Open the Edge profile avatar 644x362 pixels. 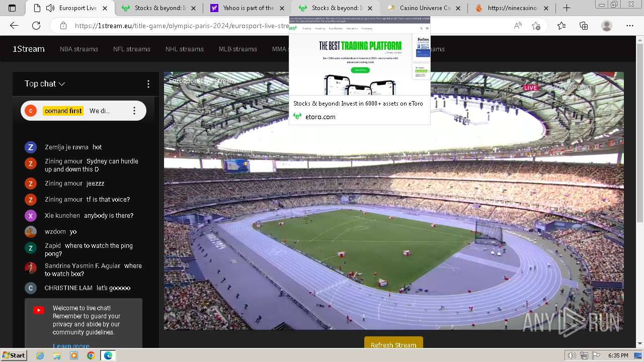click(x=607, y=26)
